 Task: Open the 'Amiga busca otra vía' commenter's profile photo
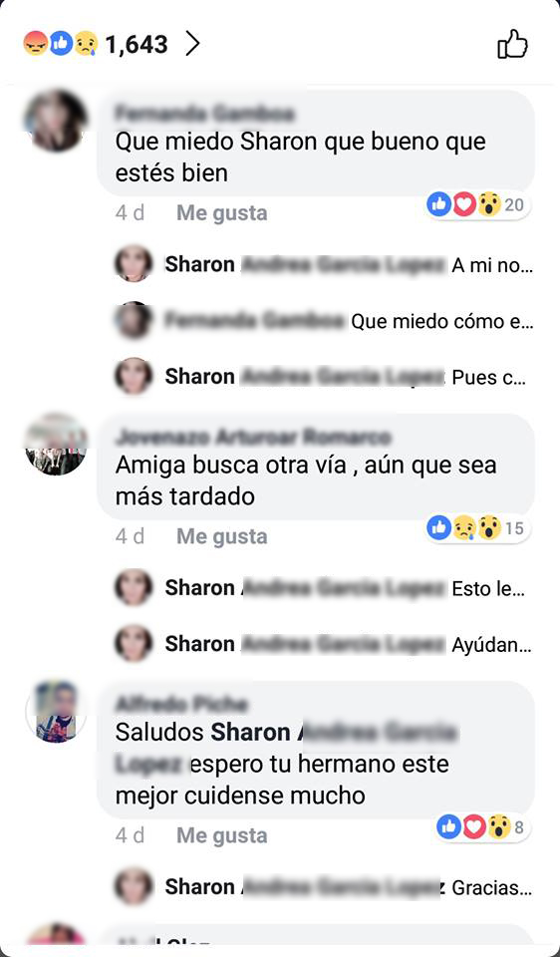pyautogui.click(x=56, y=445)
